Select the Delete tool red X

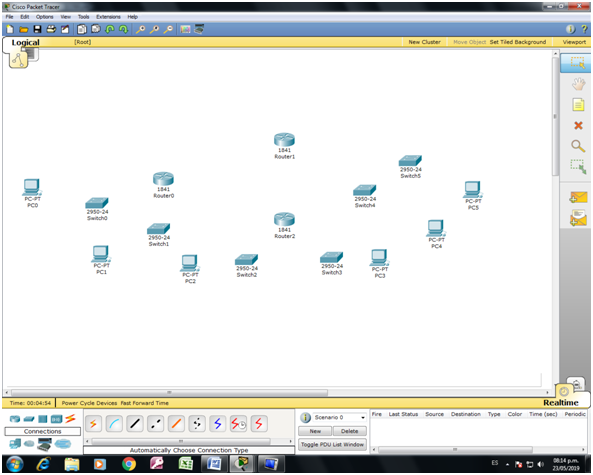pos(578,125)
